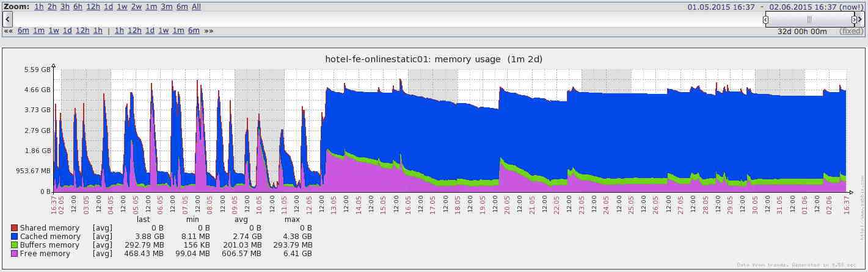Click the «« jump-back arrows
The image size is (868, 272).
point(9,30)
